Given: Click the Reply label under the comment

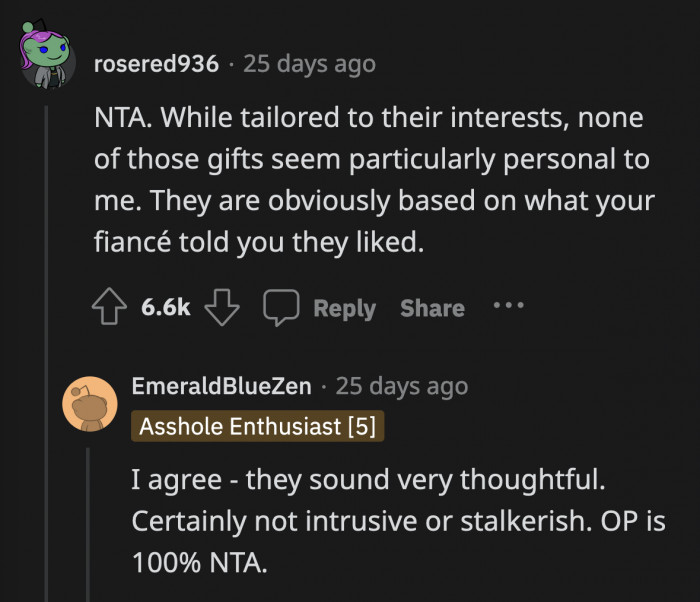Looking at the screenshot, I should click(x=344, y=308).
